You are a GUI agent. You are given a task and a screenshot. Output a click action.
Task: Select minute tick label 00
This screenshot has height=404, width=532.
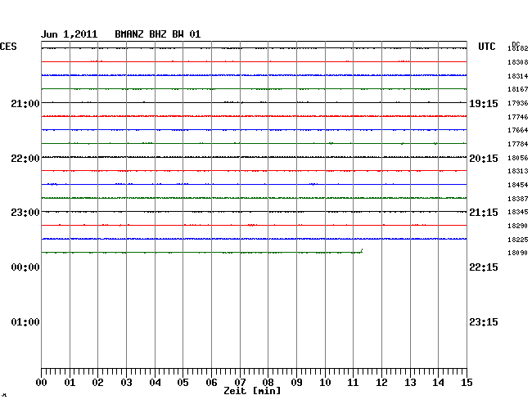coord(42,383)
